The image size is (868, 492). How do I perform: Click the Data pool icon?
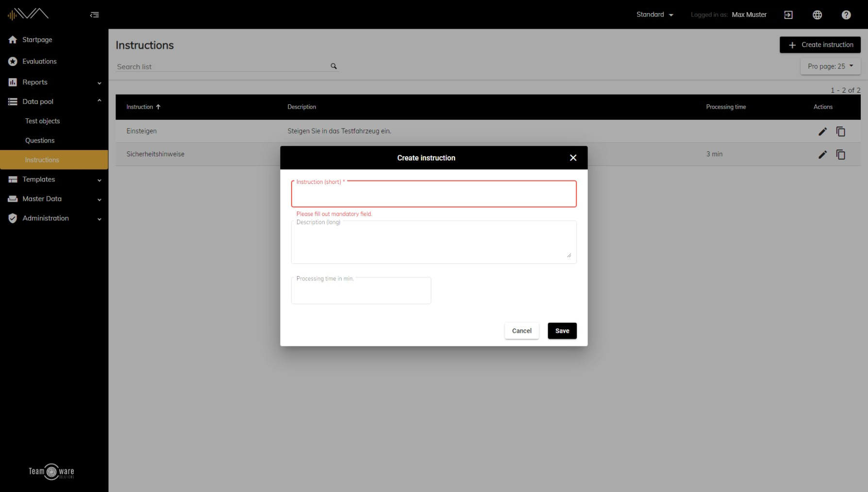pyautogui.click(x=13, y=101)
